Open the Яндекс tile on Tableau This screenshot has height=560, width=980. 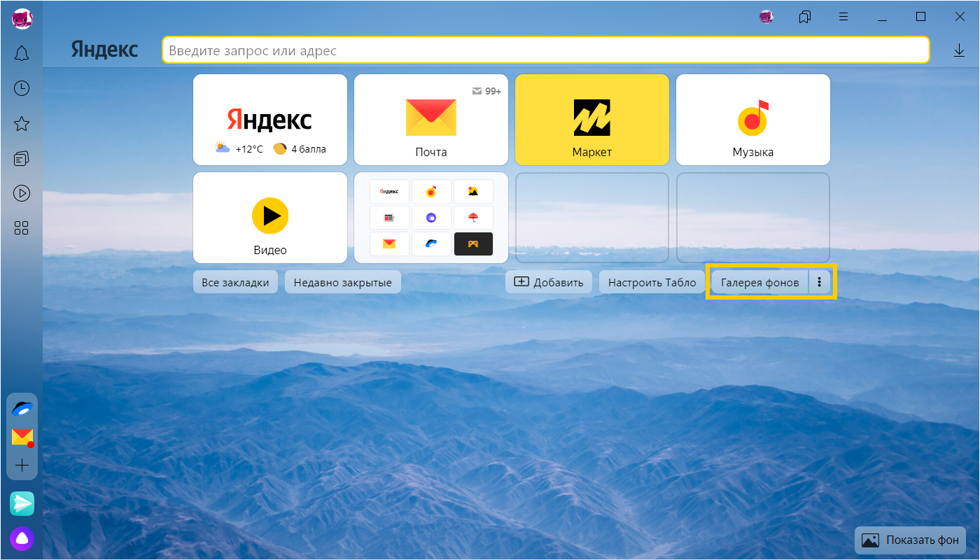click(x=270, y=120)
